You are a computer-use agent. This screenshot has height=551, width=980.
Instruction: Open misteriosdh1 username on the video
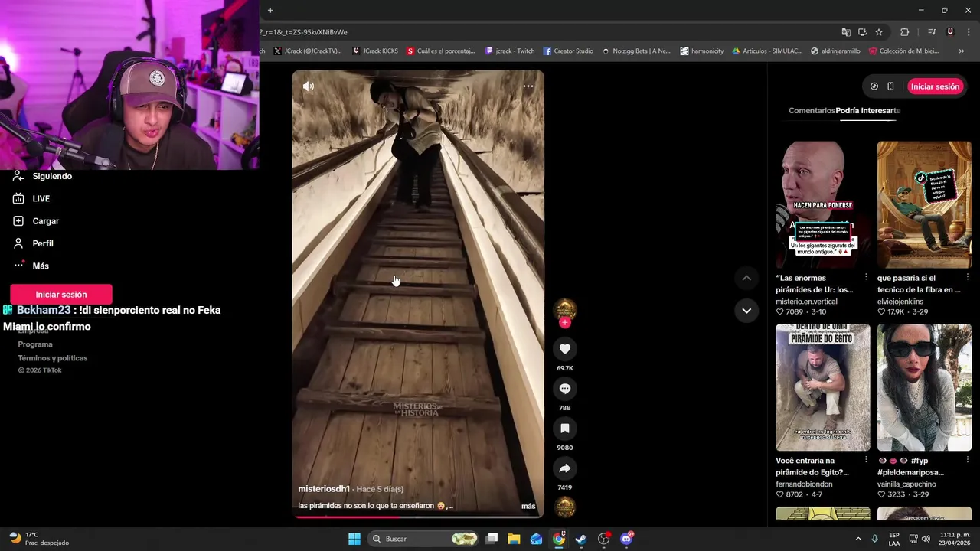[x=324, y=489]
